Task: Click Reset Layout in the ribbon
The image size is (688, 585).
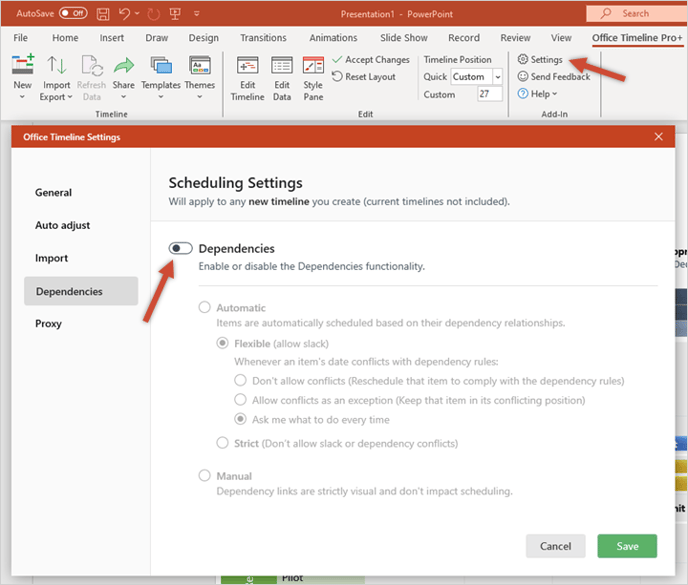Action: click(x=364, y=77)
